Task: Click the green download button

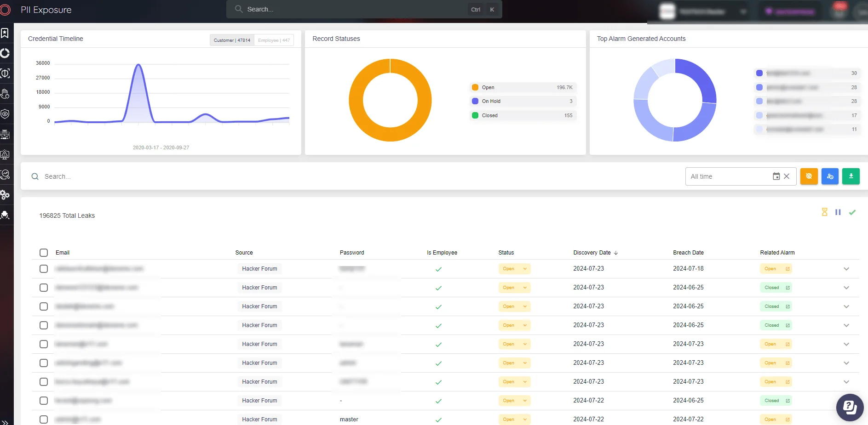Action: (x=851, y=176)
